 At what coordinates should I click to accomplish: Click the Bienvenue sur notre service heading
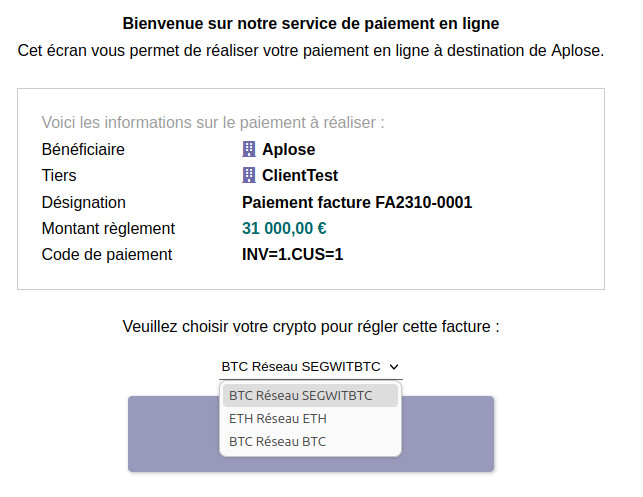311,23
